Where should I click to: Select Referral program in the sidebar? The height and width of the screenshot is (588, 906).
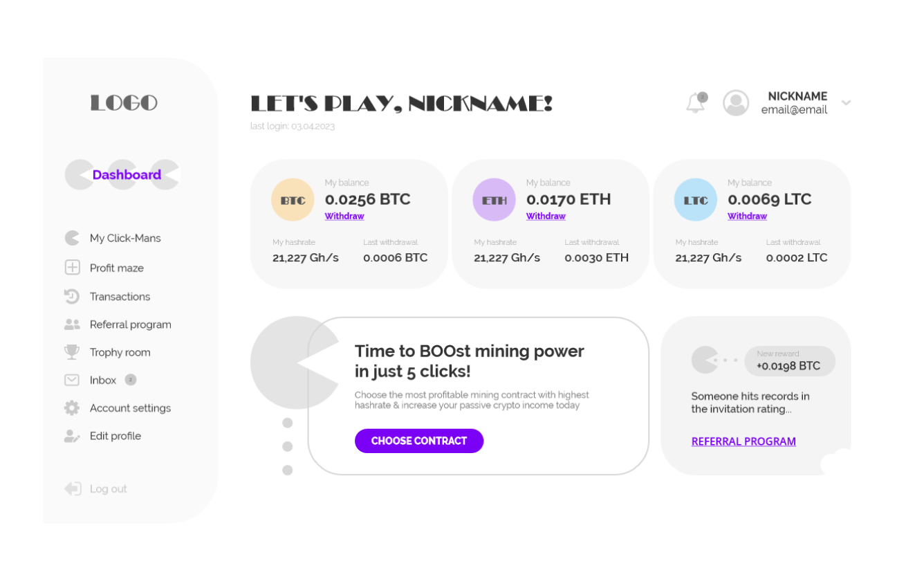point(130,324)
